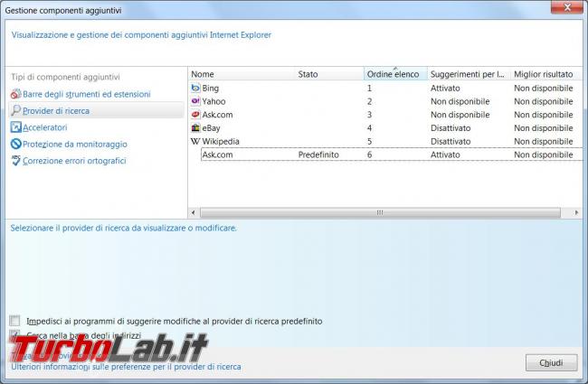Screen dimensions: 588x384
Task: Click the horizontal scrollbar right arrow
Action: (576, 213)
